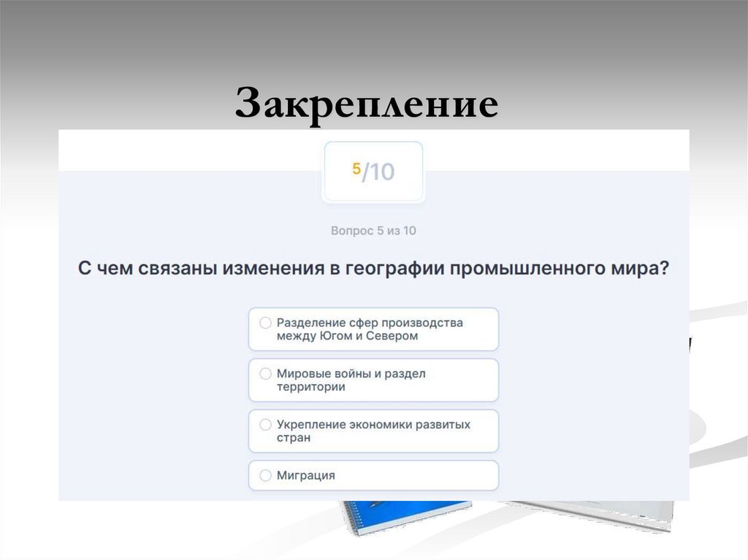Click the circle next to 'Миграция'
The image size is (748, 560).
(x=264, y=475)
